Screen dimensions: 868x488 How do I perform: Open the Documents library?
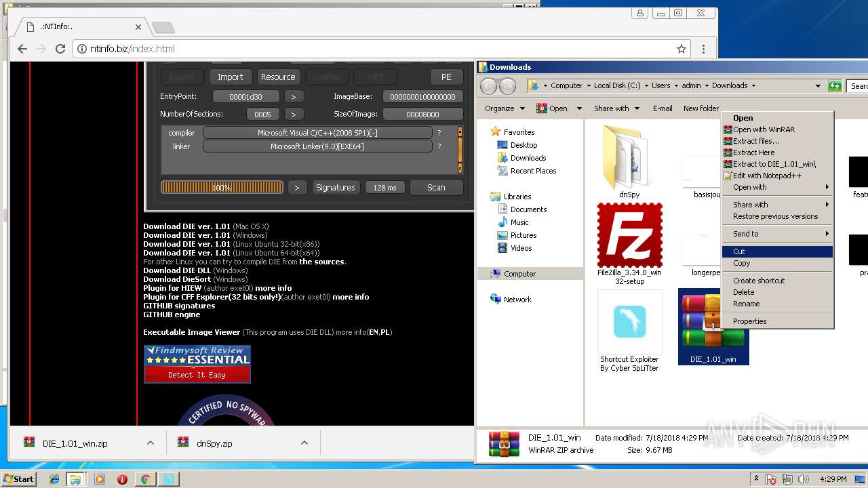528,209
